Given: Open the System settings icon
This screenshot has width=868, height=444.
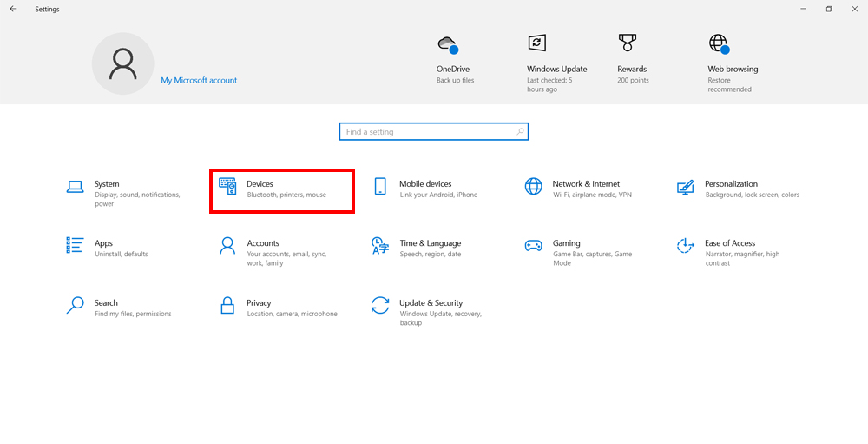Looking at the screenshot, I should pyautogui.click(x=76, y=187).
